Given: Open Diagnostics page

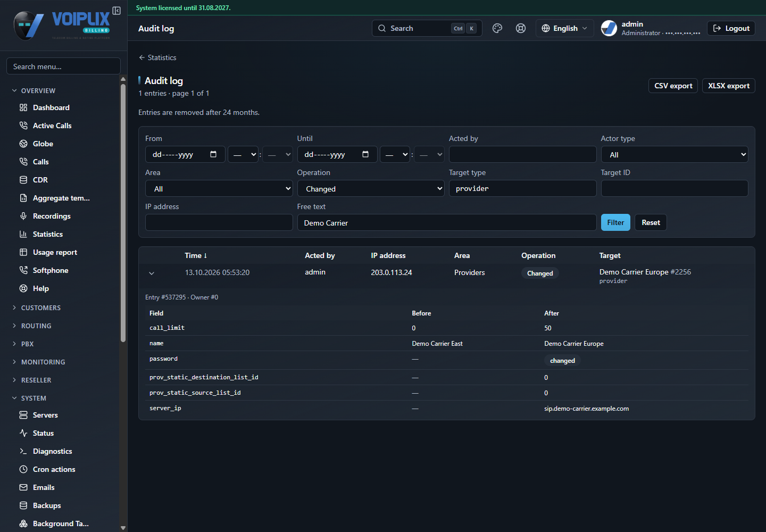Looking at the screenshot, I should click(52, 451).
